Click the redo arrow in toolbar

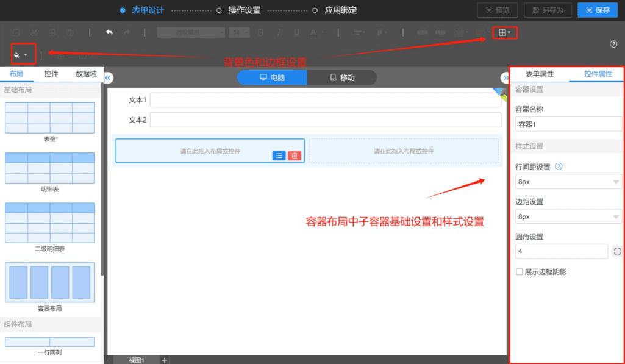coord(127,32)
